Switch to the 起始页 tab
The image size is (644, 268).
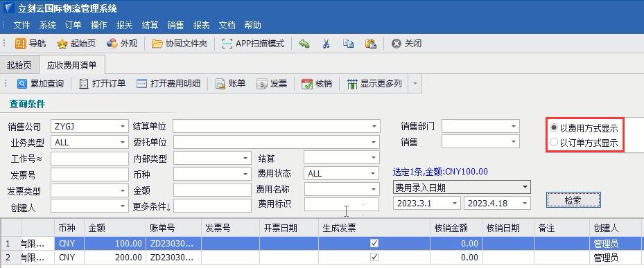[19, 65]
